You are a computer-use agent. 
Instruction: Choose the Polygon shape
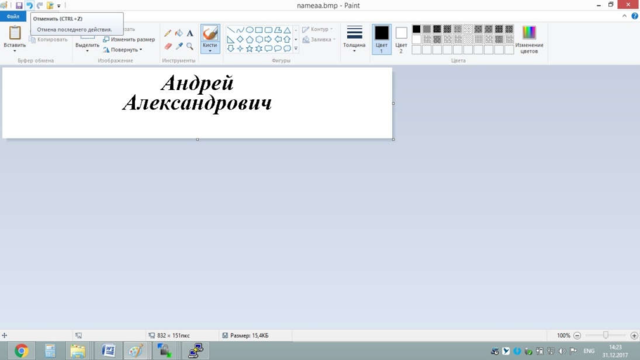click(278, 30)
